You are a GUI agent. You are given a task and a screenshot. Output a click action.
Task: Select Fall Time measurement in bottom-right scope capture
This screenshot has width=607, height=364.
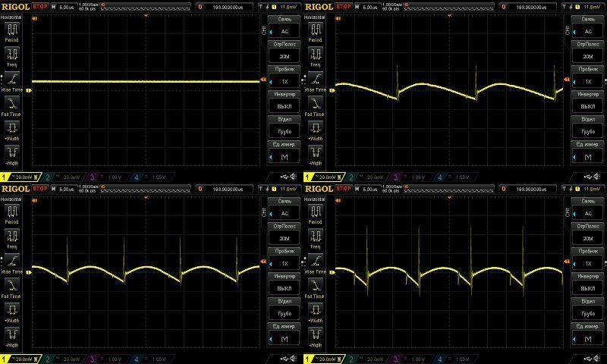coord(315,289)
